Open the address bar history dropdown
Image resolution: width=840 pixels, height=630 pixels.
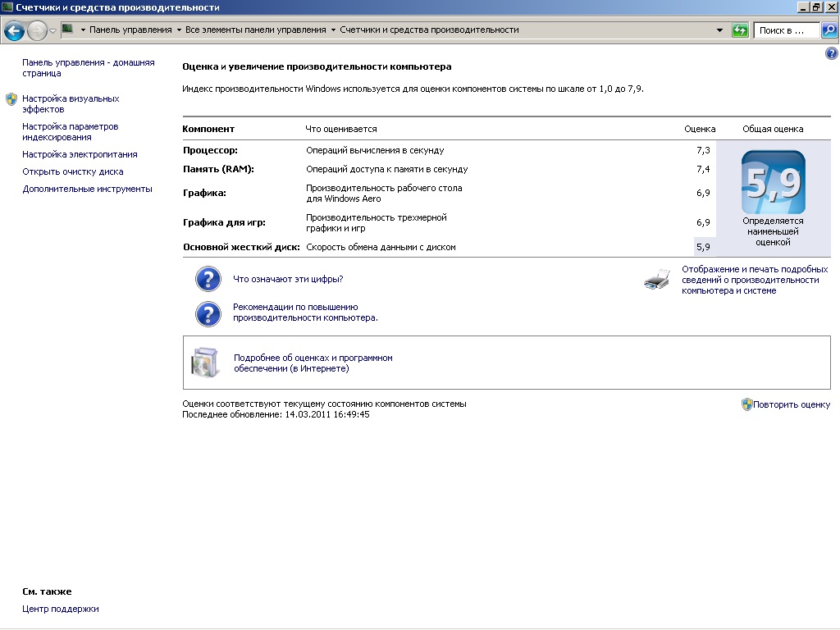[x=719, y=30]
